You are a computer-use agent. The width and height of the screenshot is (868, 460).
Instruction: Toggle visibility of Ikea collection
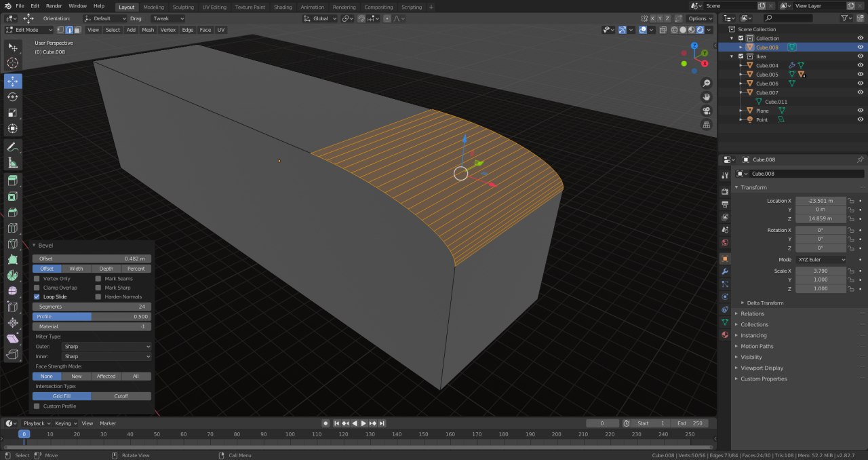pyautogui.click(x=860, y=56)
